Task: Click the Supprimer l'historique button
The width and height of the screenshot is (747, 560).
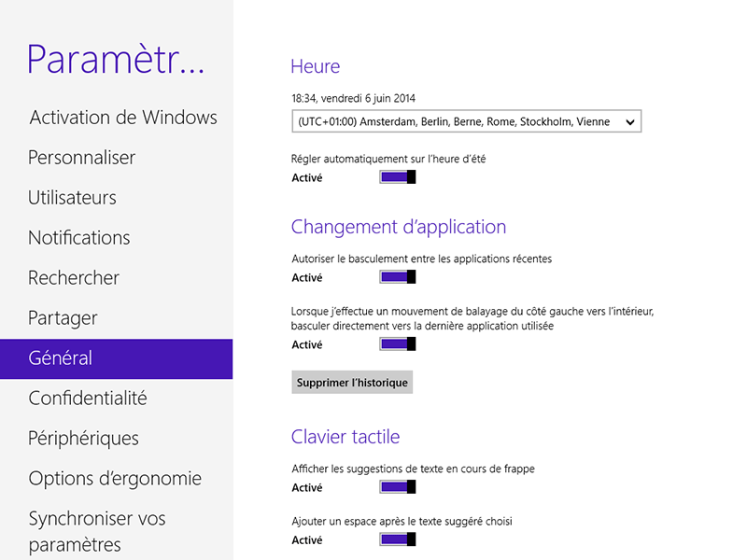Action: 350,383
